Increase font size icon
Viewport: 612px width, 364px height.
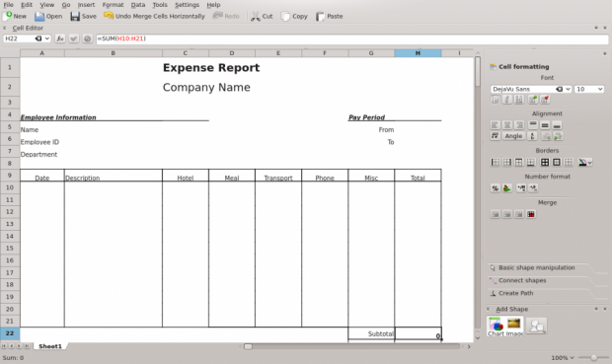click(x=533, y=100)
